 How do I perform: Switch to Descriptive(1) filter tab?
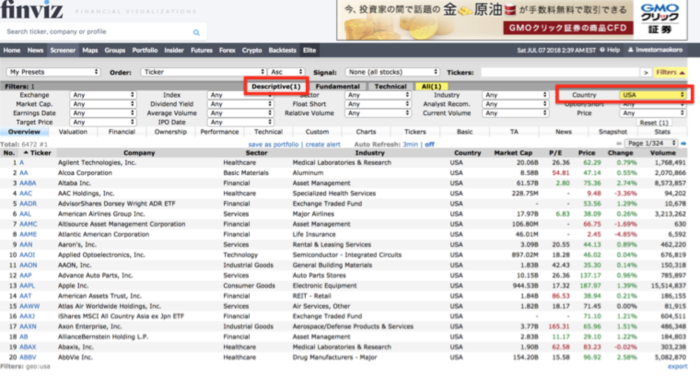click(x=276, y=87)
